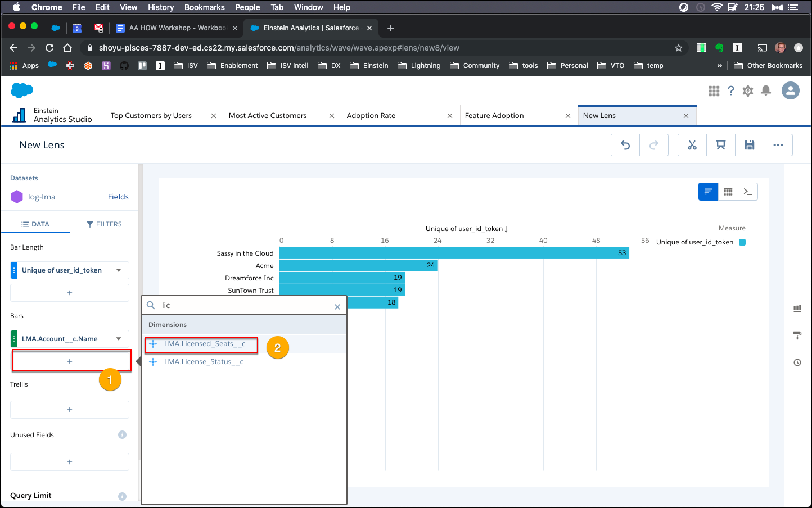This screenshot has width=812, height=508.
Task: Click the Wi-Fi icon in menu bar
Action: pos(717,7)
